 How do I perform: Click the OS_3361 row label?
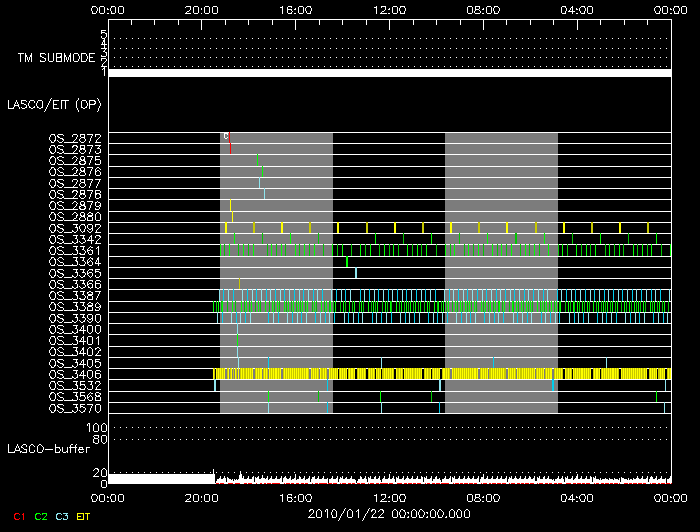(x=75, y=250)
